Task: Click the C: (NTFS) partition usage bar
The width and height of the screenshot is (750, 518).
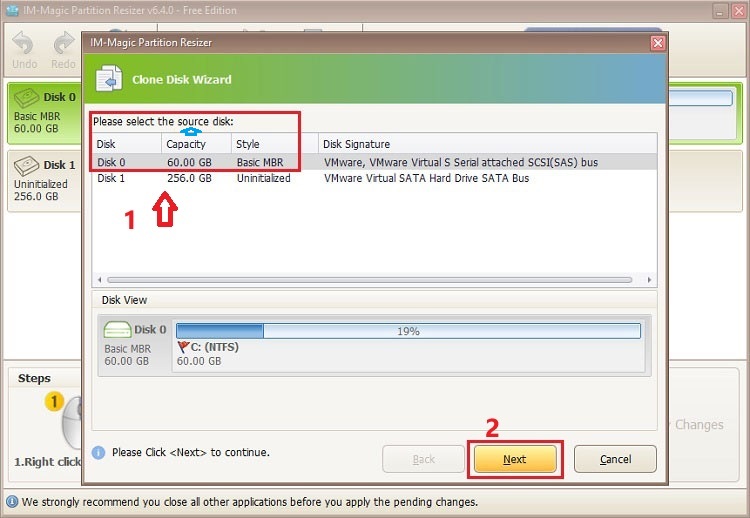Action: pyautogui.click(x=408, y=331)
